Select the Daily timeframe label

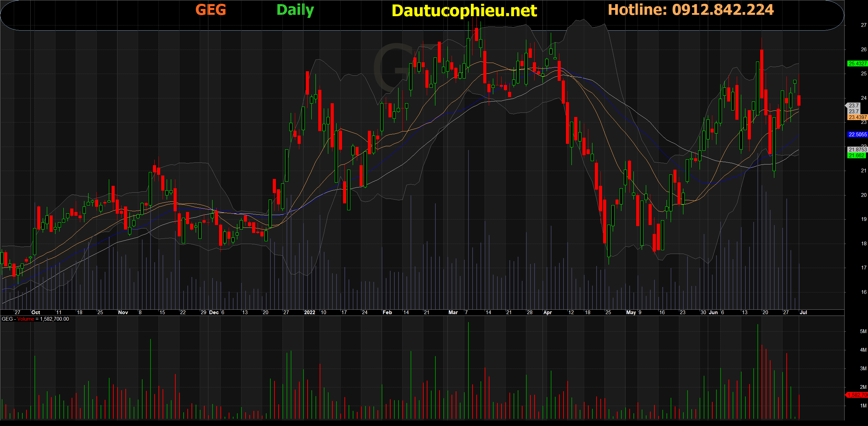tap(295, 10)
